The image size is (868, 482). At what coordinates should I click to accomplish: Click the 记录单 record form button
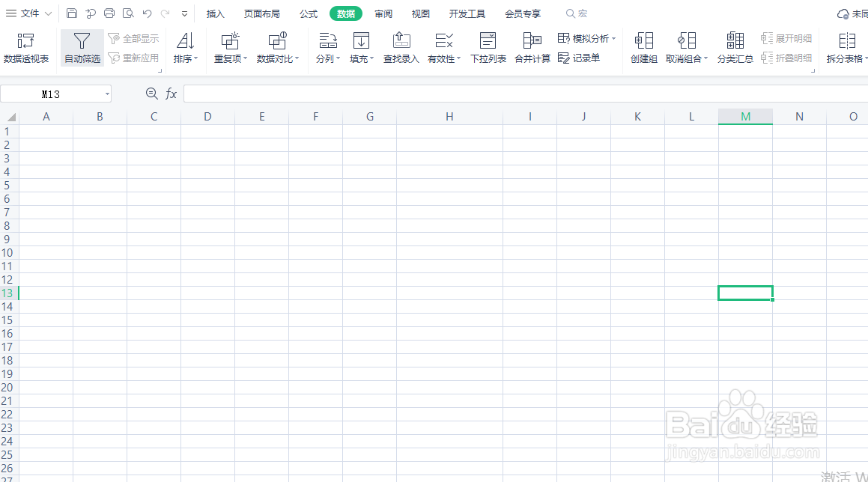(x=579, y=58)
